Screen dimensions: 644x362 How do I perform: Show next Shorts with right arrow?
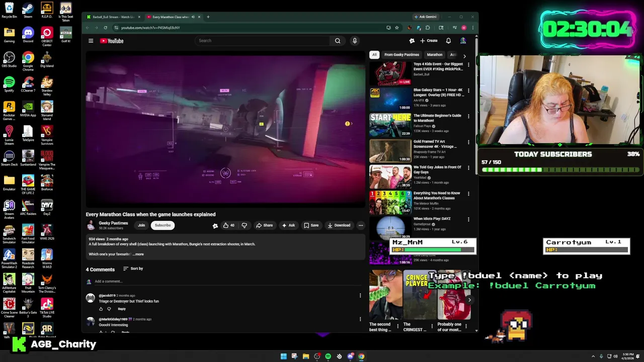(469, 300)
